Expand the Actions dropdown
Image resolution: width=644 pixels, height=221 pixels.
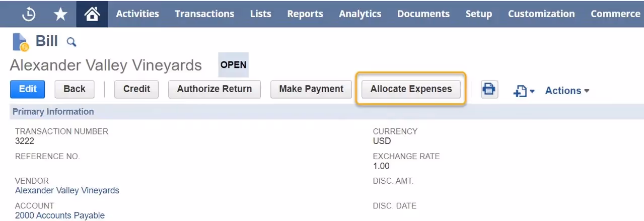tap(567, 91)
